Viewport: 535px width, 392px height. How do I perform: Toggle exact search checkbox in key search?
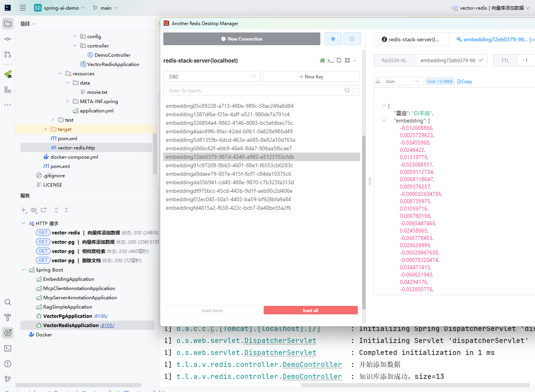pos(355,91)
